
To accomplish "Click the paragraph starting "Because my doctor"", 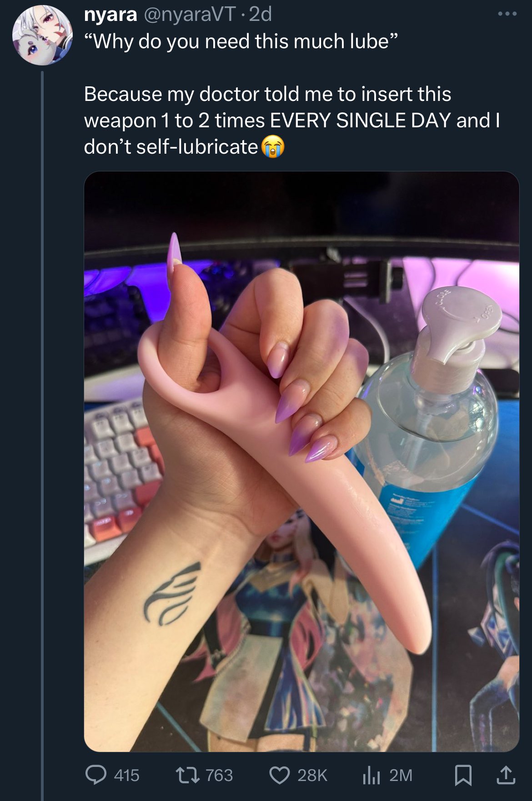I will 291,120.
